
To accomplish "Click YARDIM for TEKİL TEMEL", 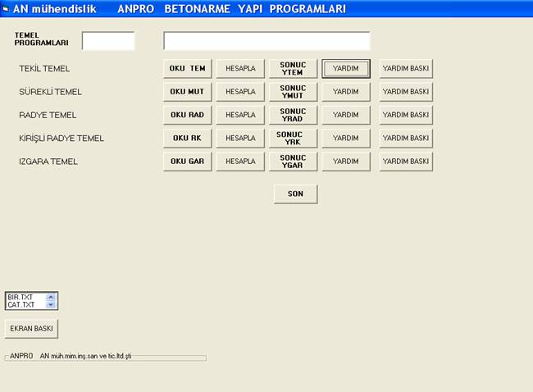I will tap(346, 69).
